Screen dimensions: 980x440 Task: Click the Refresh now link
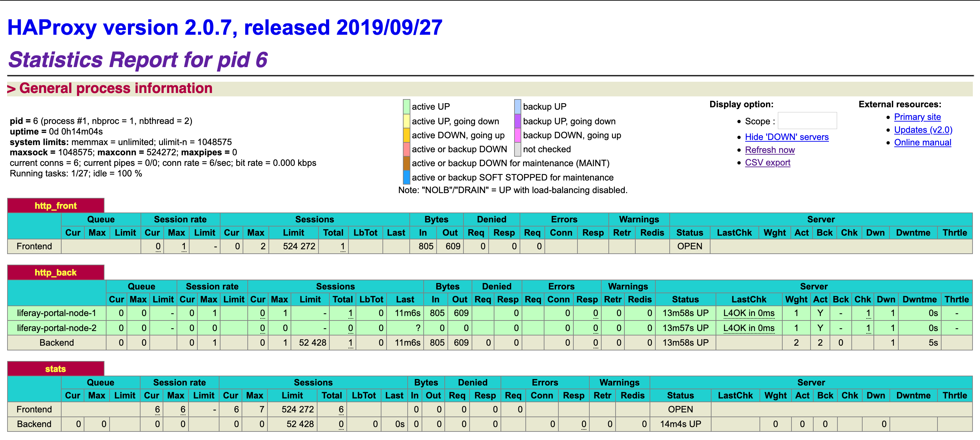[770, 150]
